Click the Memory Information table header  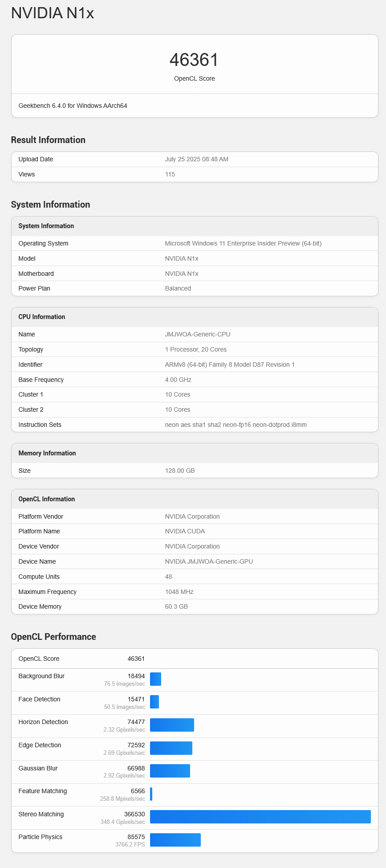click(x=47, y=453)
